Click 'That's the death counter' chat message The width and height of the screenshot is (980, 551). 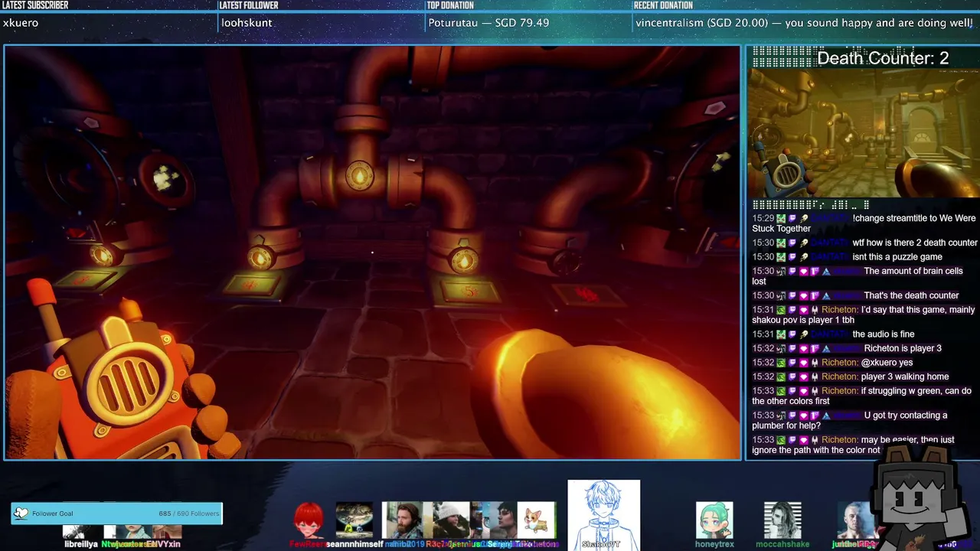coord(911,295)
